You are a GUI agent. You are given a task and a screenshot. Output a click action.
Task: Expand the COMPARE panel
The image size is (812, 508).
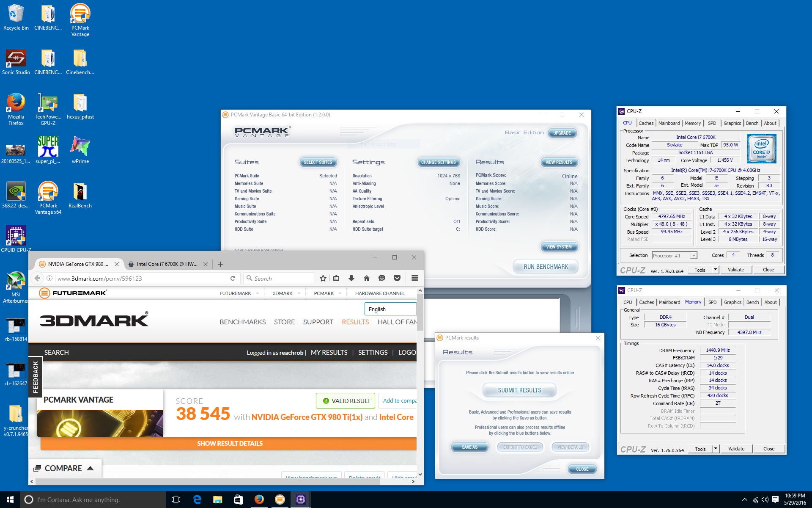pos(65,468)
